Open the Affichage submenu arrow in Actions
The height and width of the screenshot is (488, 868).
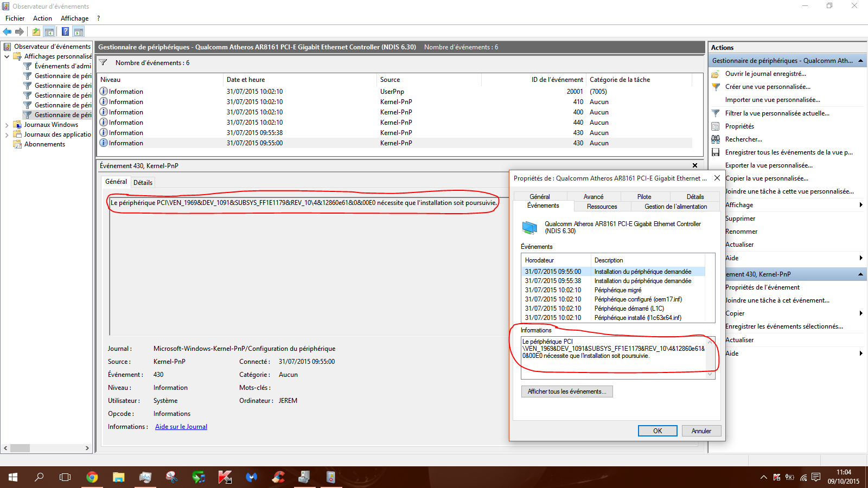(x=861, y=205)
